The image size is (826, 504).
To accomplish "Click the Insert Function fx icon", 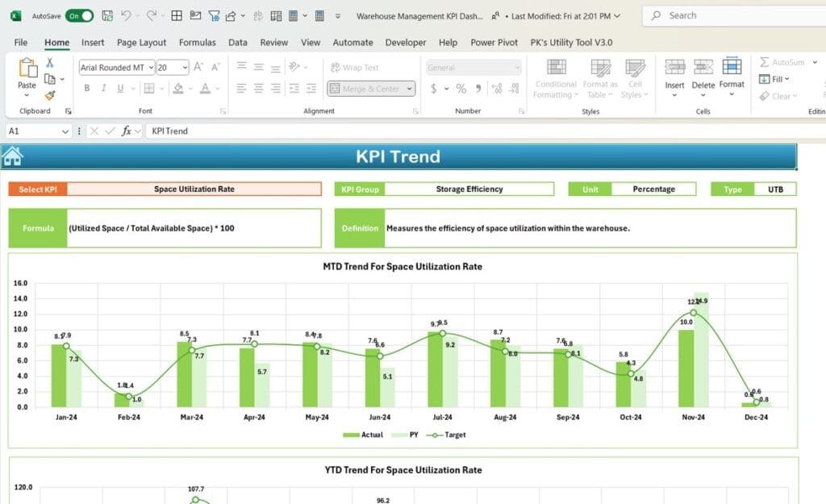I will click(x=127, y=131).
